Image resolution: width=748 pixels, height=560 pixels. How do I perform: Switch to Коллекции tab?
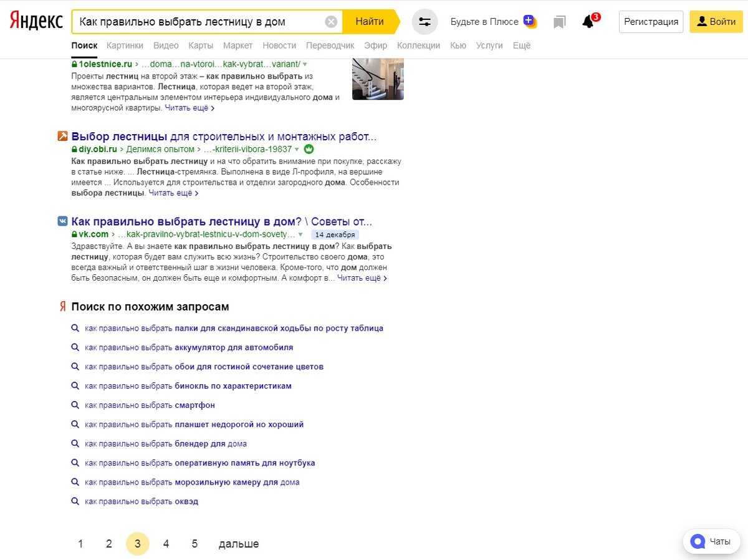(418, 46)
